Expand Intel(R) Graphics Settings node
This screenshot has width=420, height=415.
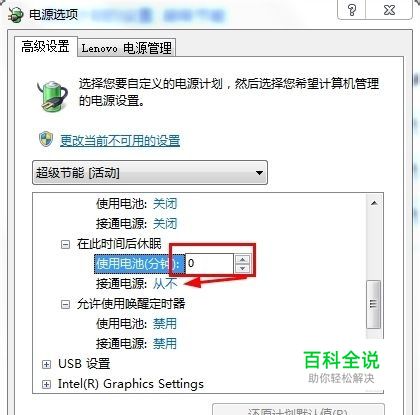(x=46, y=384)
